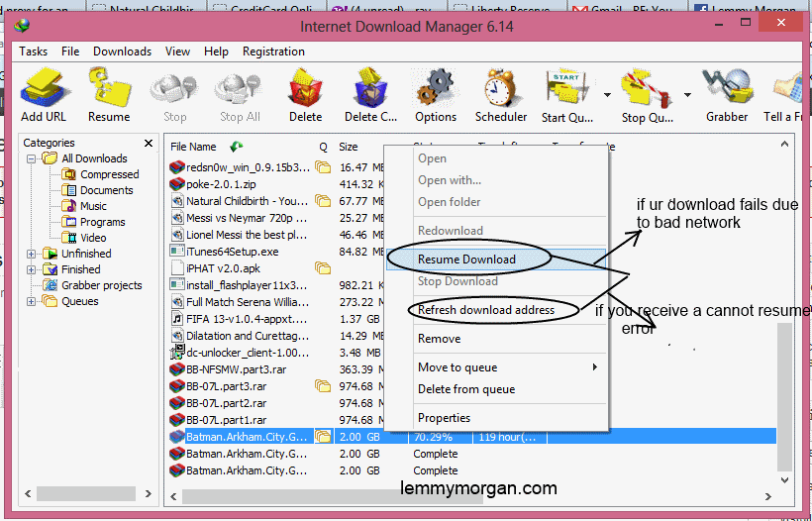
Task: Click right arrow of Categories horizontal scrollbar
Action: (x=149, y=493)
